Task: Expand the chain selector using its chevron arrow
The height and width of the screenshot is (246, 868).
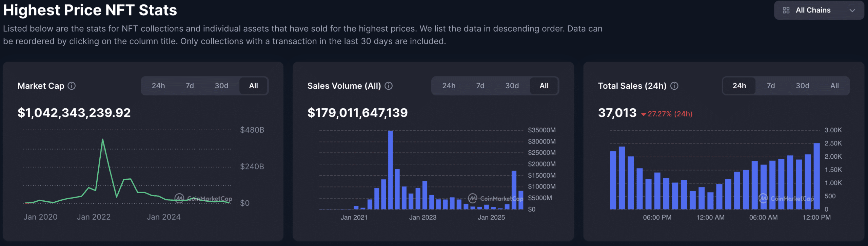Action: click(x=852, y=10)
